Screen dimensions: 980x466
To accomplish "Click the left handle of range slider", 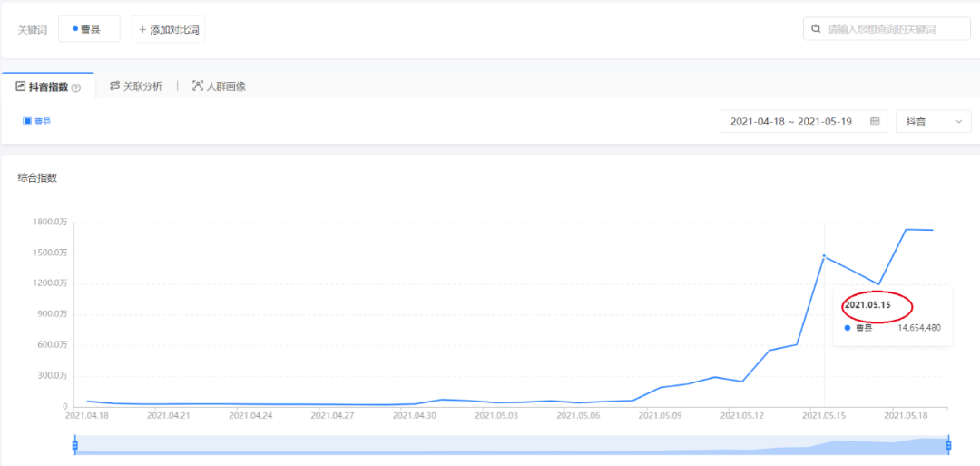I will pyautogui.click(x=75, y=444).
